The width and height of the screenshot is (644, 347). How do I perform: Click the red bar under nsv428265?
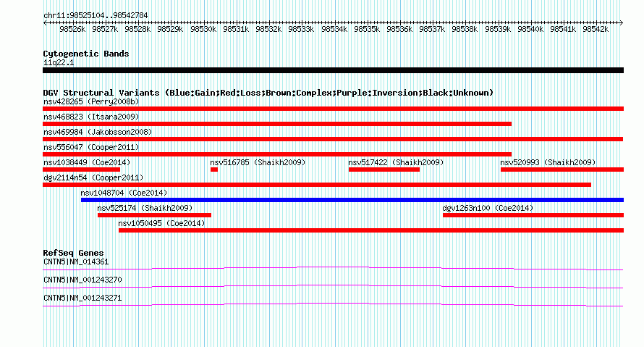pos(333,109)
